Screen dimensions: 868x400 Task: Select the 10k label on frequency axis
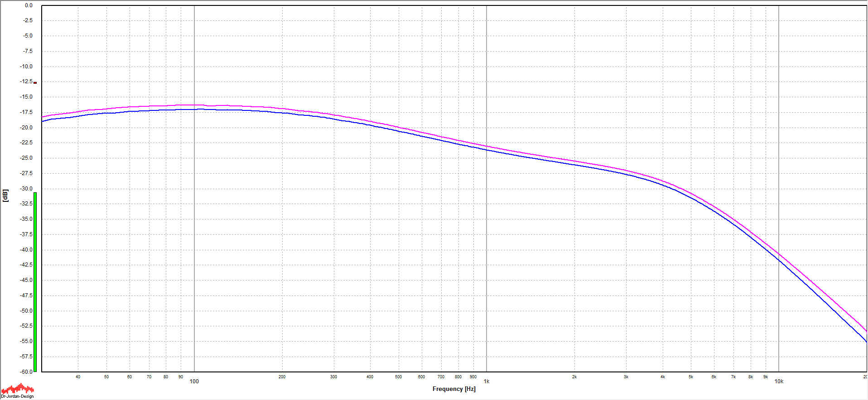tap(779, 381)
